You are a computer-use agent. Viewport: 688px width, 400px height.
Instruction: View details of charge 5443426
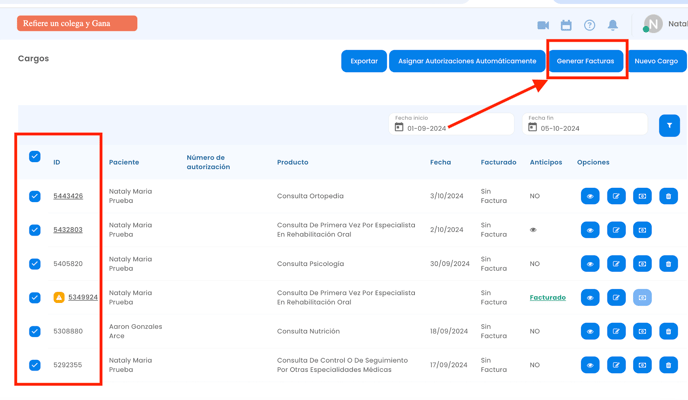pyautogui.click(x=590, y=196)
